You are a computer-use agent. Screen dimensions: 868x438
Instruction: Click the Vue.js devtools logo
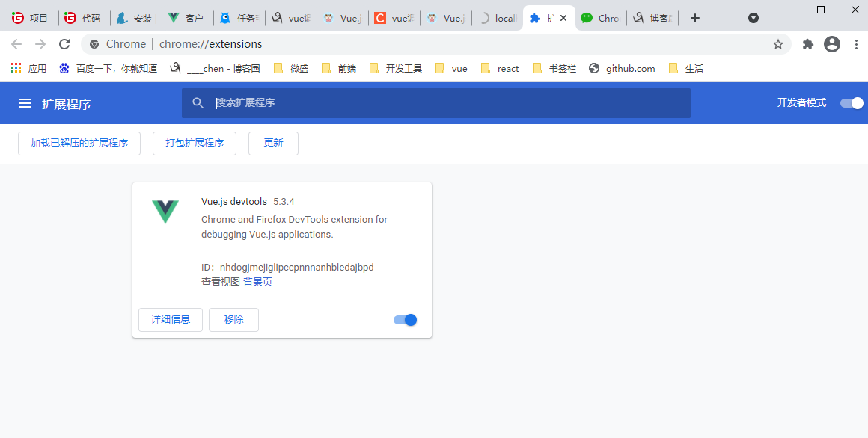[165, 212]
